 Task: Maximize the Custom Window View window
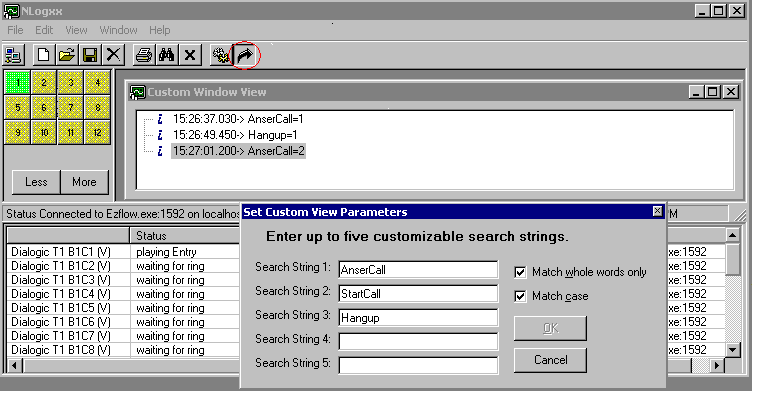tap(713, 92)
